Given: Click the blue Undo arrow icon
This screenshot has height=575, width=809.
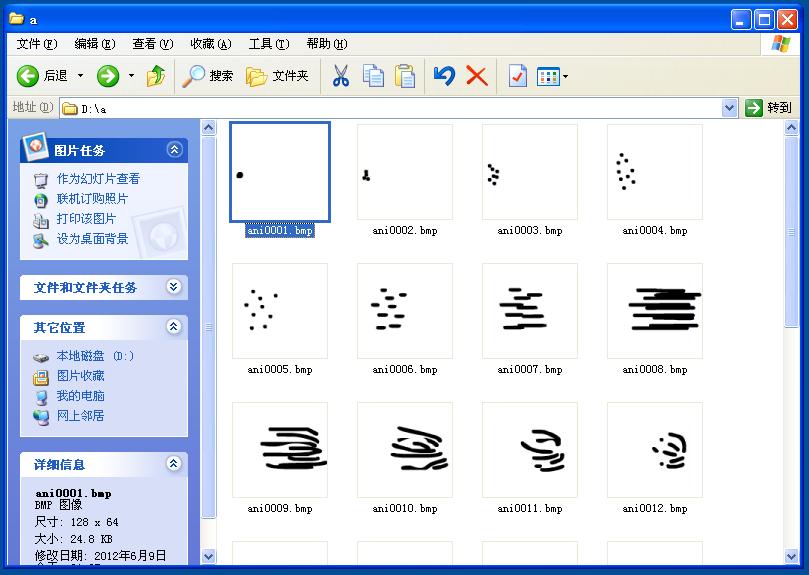Looking at the screenshot, I should pos(444,76).
